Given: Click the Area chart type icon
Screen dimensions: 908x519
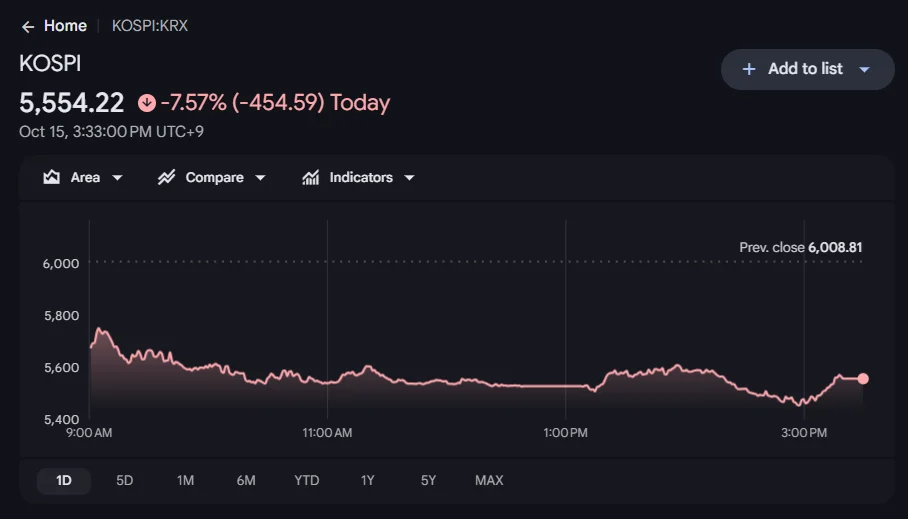Looking at the screenshot, I should (x=52, y=177).
